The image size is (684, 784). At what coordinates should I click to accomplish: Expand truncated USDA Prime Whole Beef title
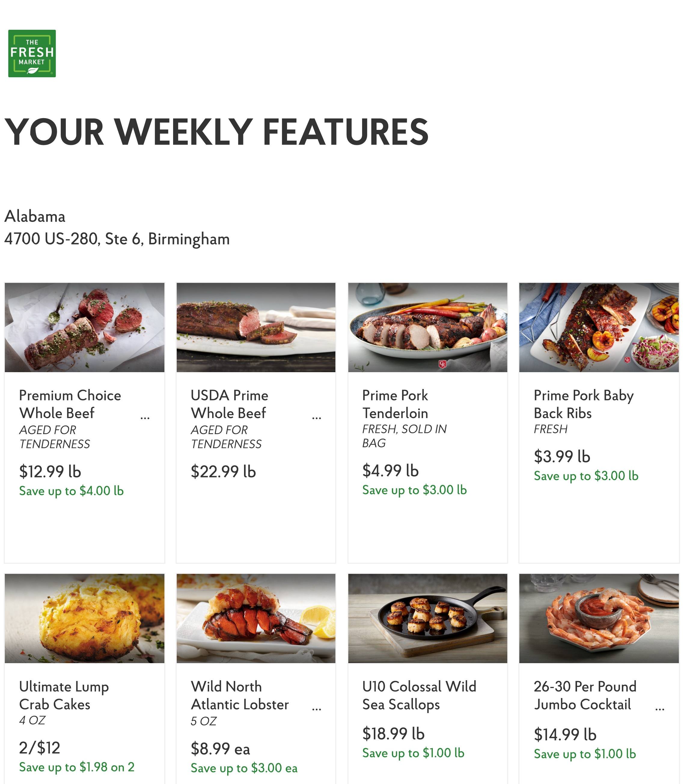point(316,417)
